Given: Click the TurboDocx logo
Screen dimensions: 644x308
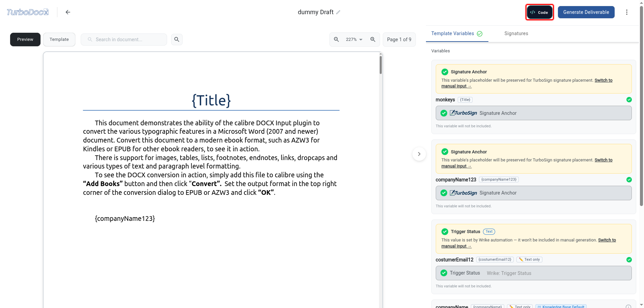Looking at the screenshot, I should (28, 12).
